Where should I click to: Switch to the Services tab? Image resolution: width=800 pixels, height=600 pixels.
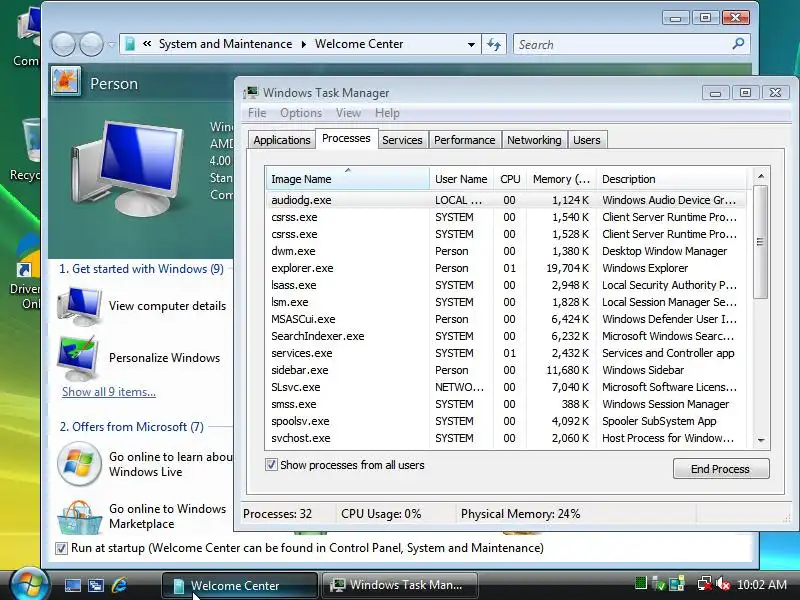[402, 140]
